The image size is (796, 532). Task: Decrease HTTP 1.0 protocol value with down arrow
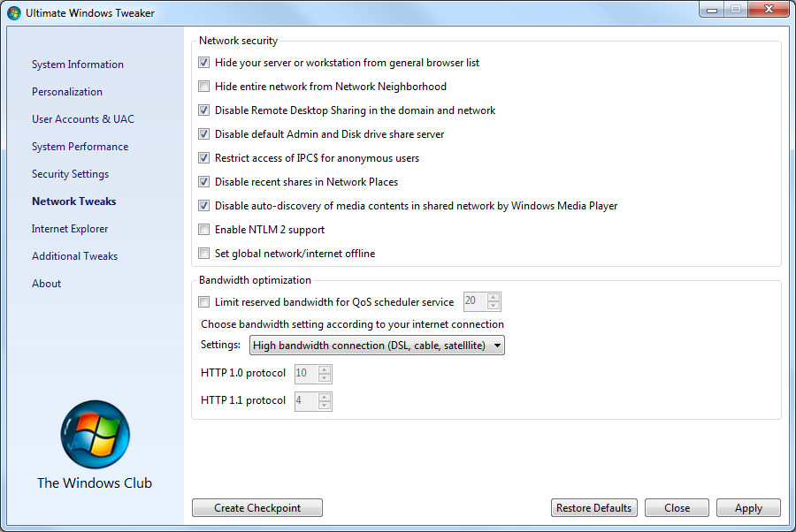325,378
